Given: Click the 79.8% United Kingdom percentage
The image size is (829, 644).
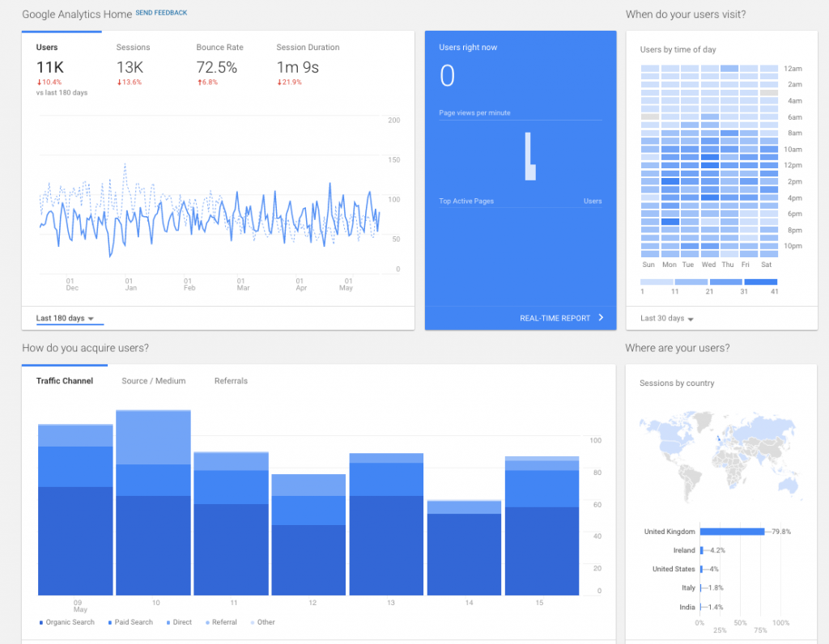Looking at the screenshot, I should [781, 532].
